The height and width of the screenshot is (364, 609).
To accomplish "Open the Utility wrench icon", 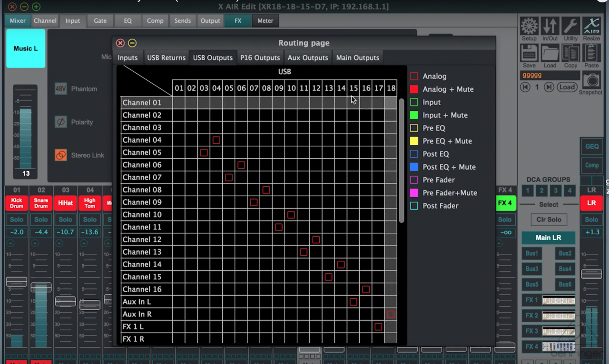I will [570, 26].
